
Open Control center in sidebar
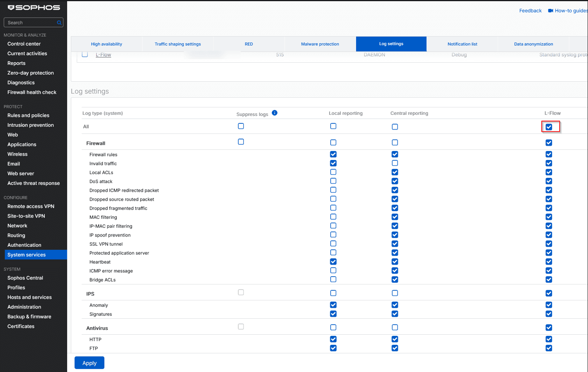24,44
